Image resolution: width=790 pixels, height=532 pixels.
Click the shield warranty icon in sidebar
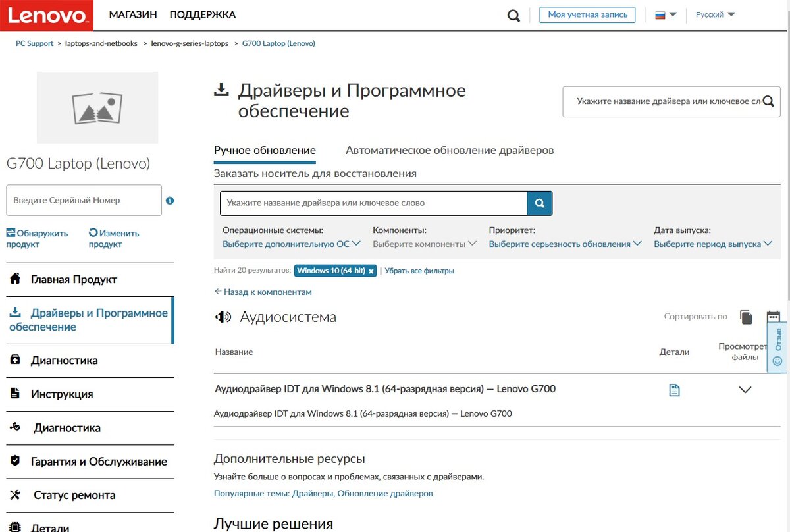[15, 461]
